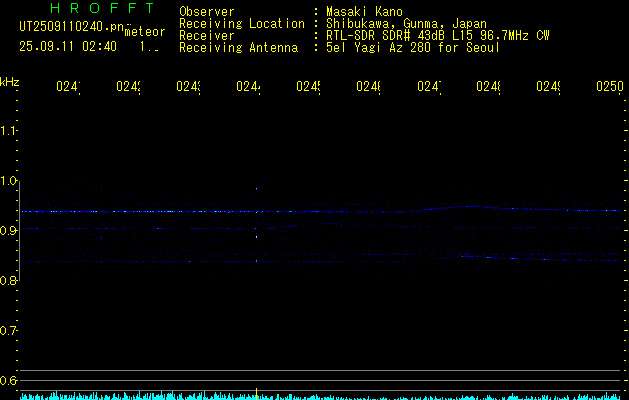Click antenna text 5el Yagi Az 280
Viewport: 629px width, 400px height.
coord(378,48)
